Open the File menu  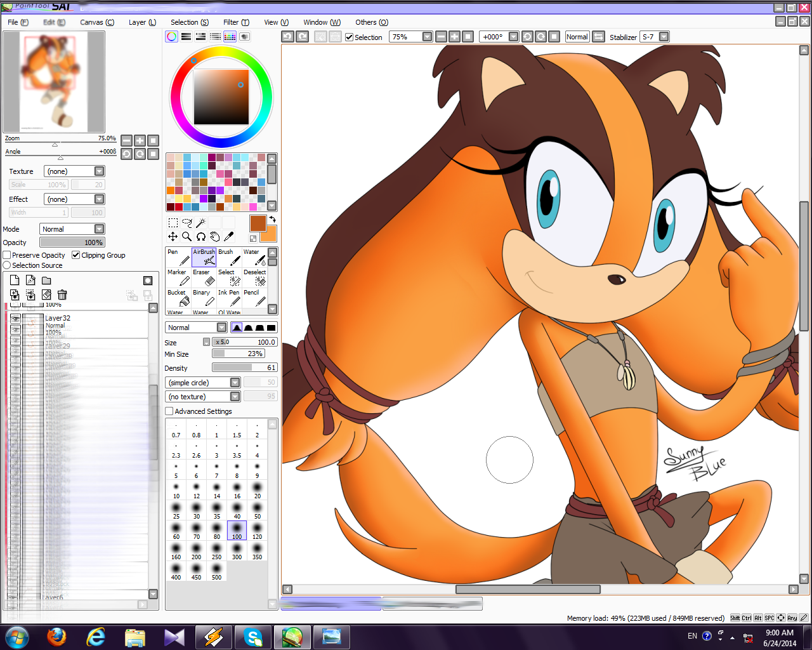(18, 22)
